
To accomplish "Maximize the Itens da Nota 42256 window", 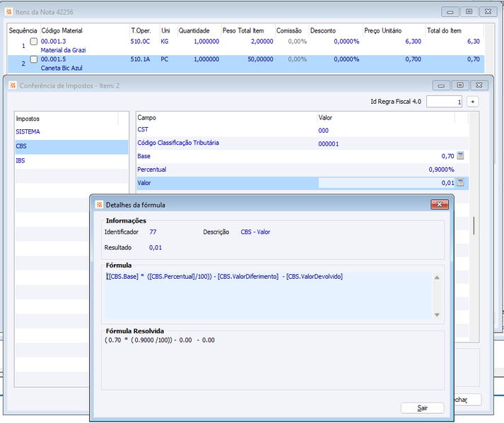I will point(469,11).
